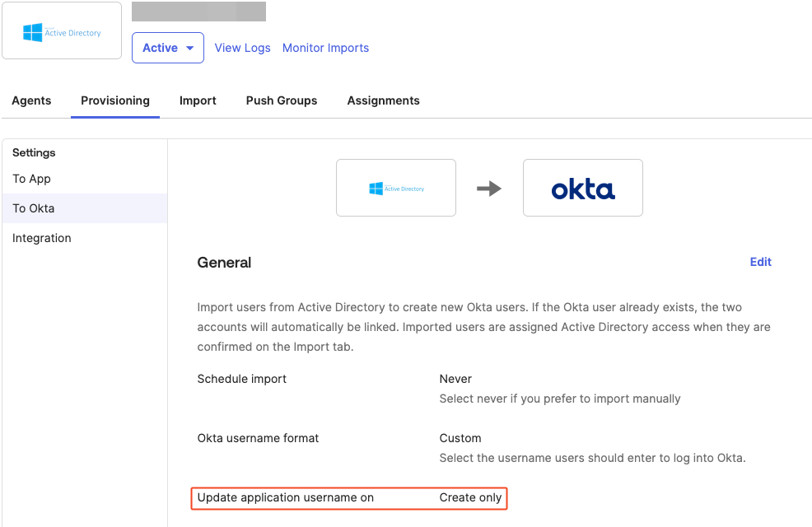Click Edit on the General section
Viewport: 812px width, 527px height.
(x=759, y=262)
